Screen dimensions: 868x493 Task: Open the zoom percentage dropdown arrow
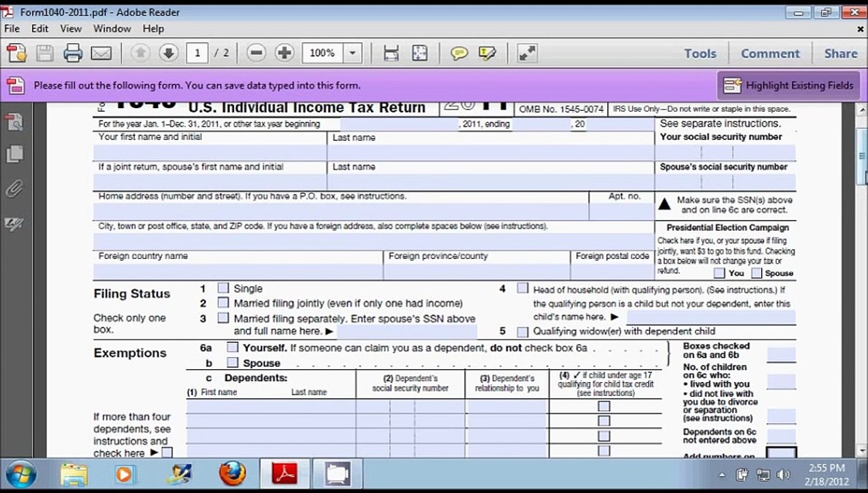tap(352, 53)
